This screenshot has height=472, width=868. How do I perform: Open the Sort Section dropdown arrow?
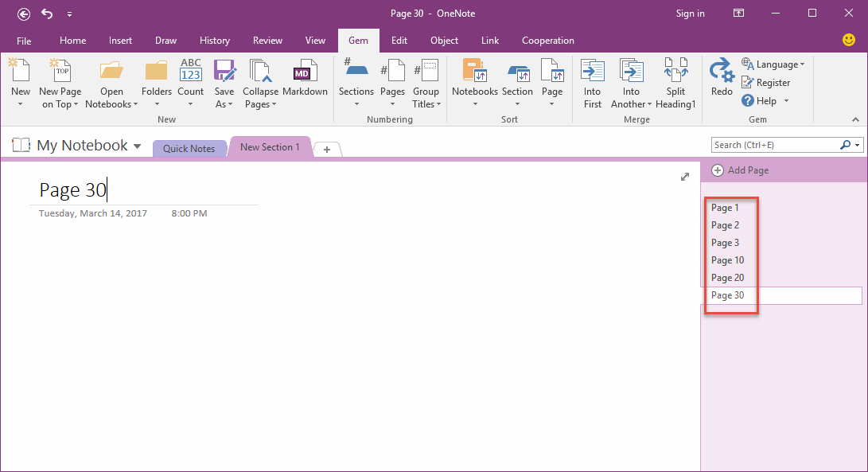pyautogui.click(x=518, y=104)
